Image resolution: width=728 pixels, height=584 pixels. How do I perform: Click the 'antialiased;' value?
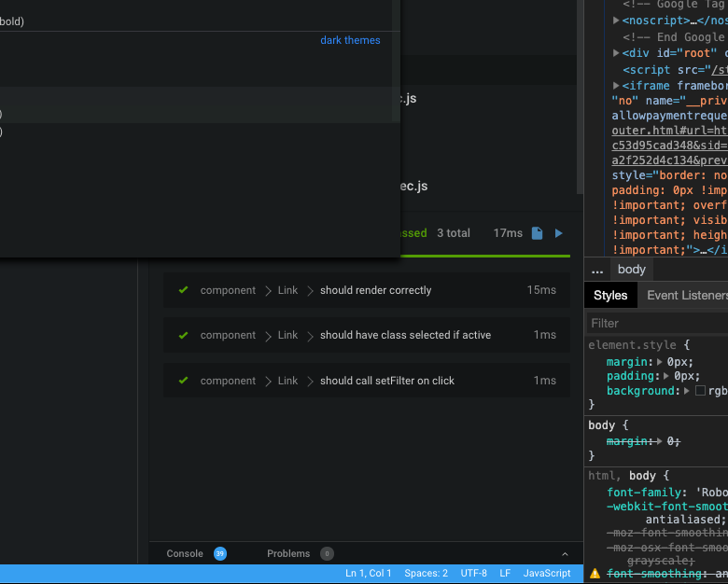(x=685, y=520)
